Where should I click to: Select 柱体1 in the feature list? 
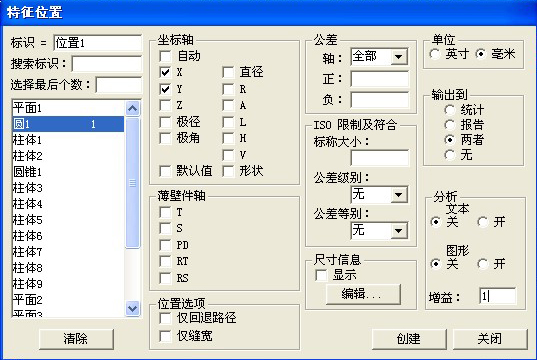pos(68,140)
